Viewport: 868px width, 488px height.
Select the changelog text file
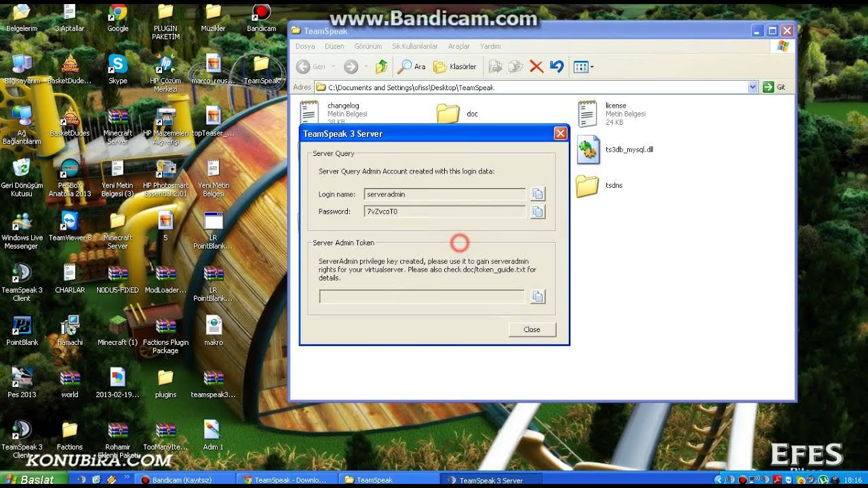pyautogui.click(x=334, y=113)
